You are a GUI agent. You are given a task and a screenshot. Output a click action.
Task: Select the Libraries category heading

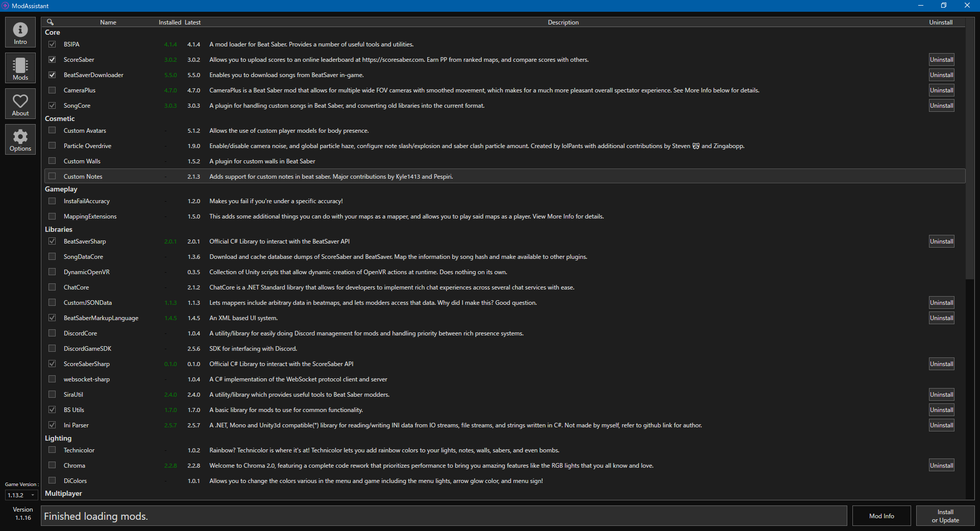(x=59, y=229)
